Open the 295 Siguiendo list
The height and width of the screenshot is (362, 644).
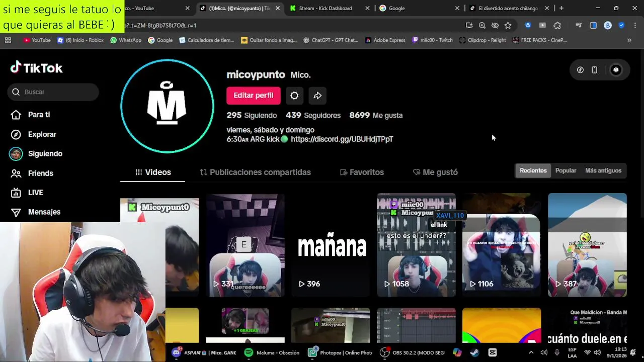coord(252,115)
